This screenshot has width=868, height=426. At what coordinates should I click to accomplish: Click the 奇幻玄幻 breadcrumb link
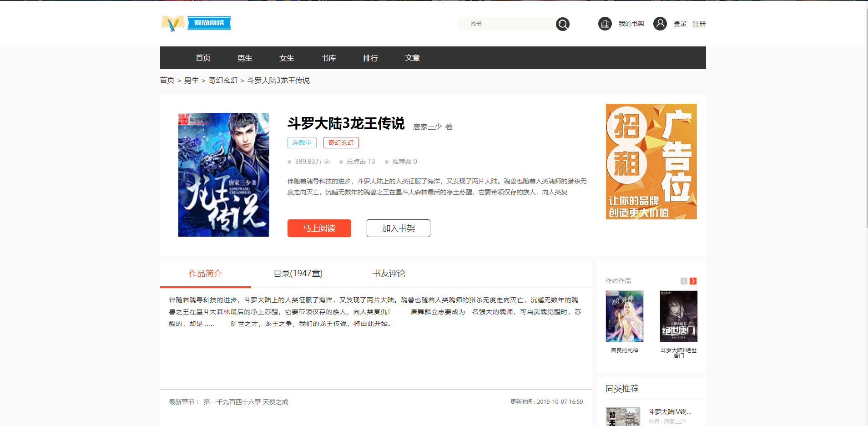pyautogui.click(x=223, y=81)
